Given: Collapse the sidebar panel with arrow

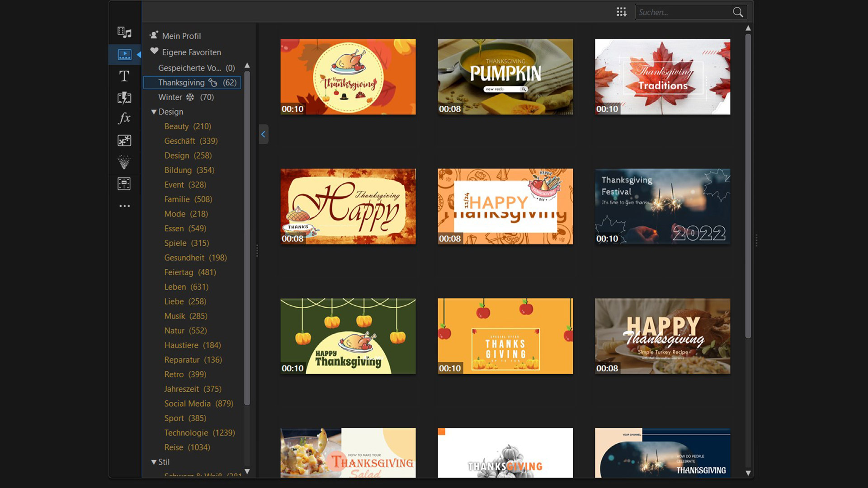Looking at the screenshot, I should [263, 134].
